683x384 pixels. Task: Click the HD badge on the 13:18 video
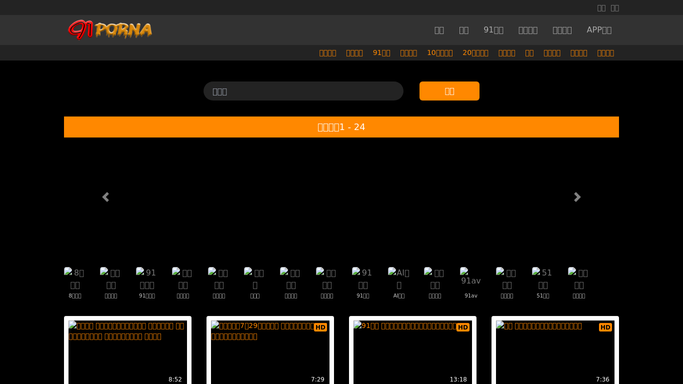[463, 327]
